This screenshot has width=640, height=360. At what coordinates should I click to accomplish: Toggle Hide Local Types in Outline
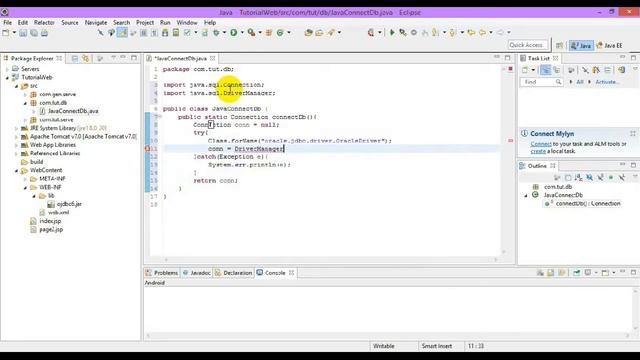pos(622,178)
